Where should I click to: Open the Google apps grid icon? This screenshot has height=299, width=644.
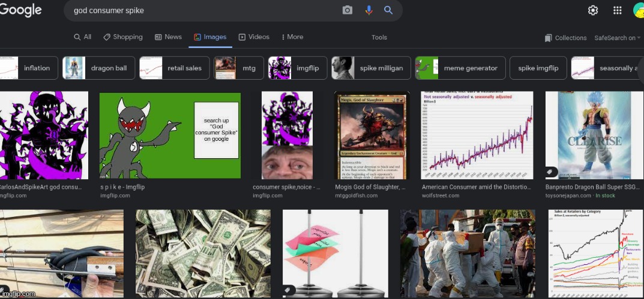point(617,10)
